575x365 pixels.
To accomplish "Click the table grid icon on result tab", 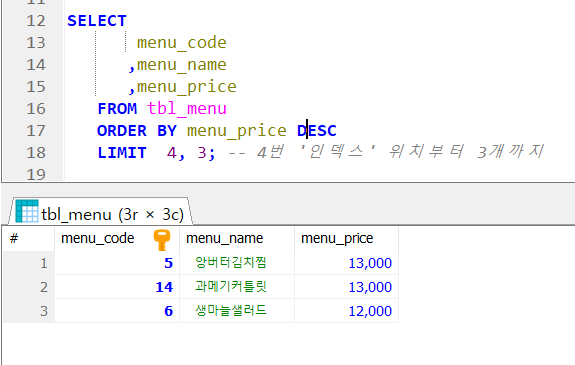I will [27, 211].
